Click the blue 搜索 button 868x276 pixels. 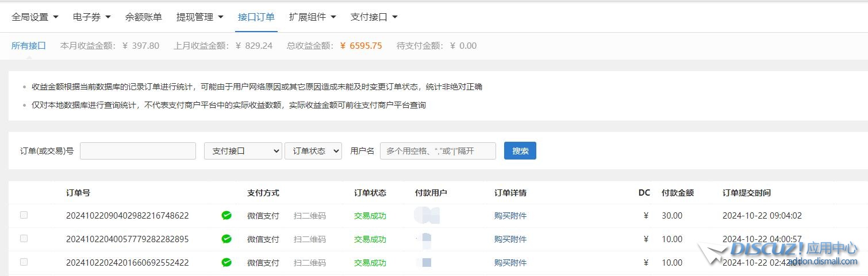[x=520, y=151]
